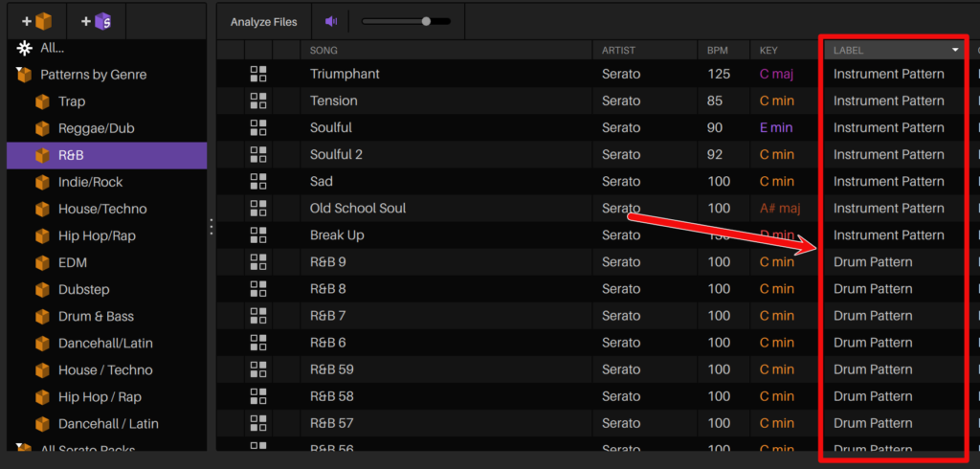Image resolution: width=980 pixels, height=469 pixels.
Task: Click the pattern grid icon beside Triumphant
Action: [258, 74]
